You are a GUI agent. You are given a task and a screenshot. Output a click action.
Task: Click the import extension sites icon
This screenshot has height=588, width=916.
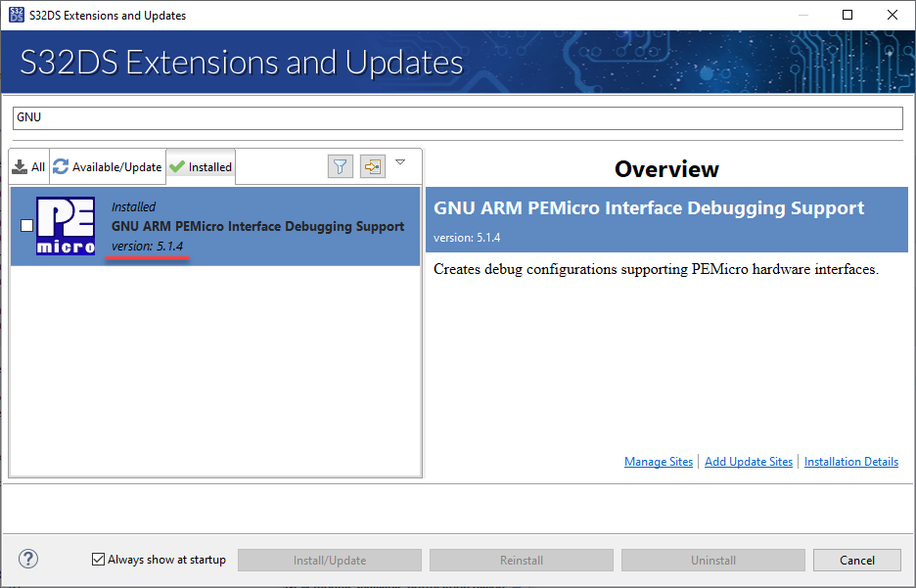tap(372, 166)
